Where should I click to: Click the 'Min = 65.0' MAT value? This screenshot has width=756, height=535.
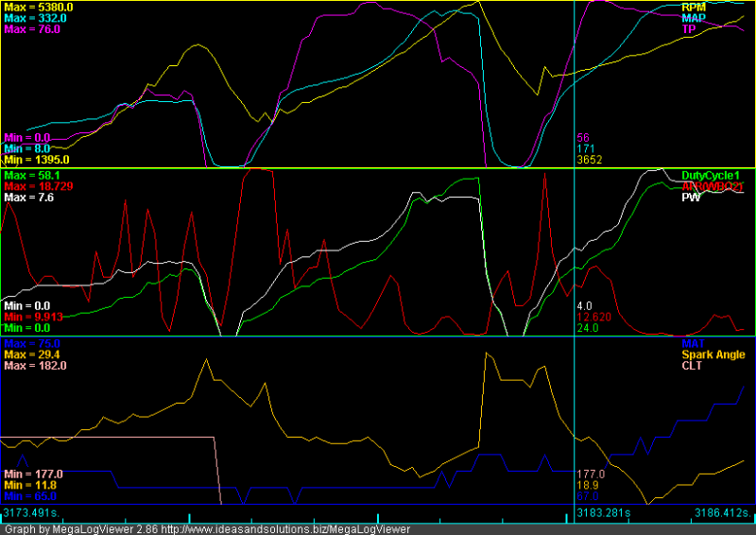[30, 497]
